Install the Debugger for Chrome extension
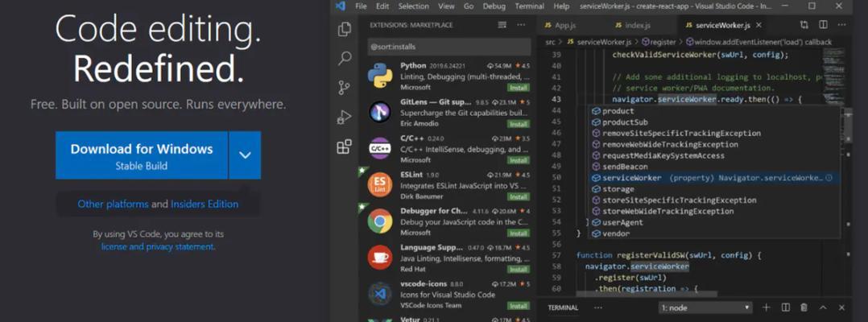This screenshot has width=868, height=322. 519,233
